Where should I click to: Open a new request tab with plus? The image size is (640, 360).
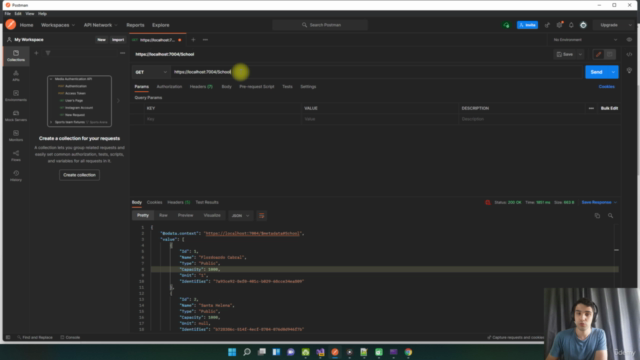pos(193,40)
